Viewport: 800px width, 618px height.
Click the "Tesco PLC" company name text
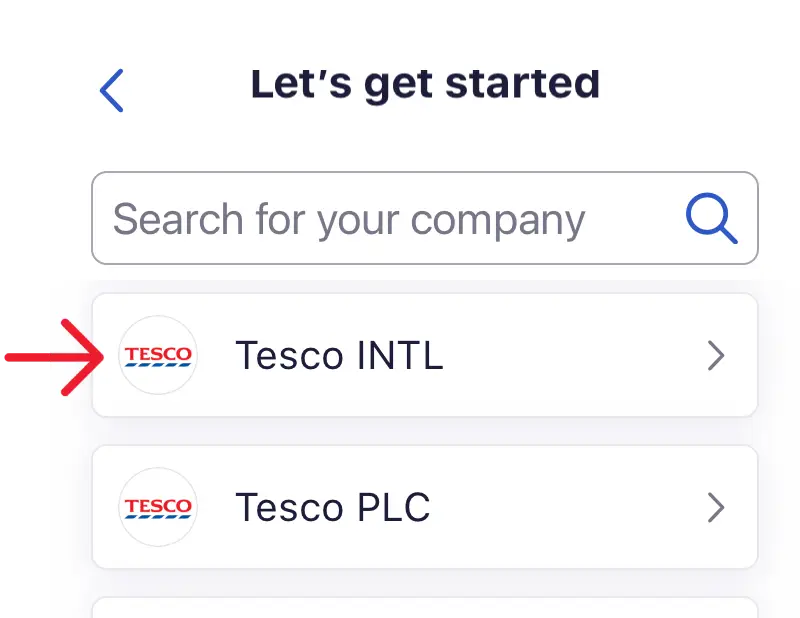[x=332, y=508]
